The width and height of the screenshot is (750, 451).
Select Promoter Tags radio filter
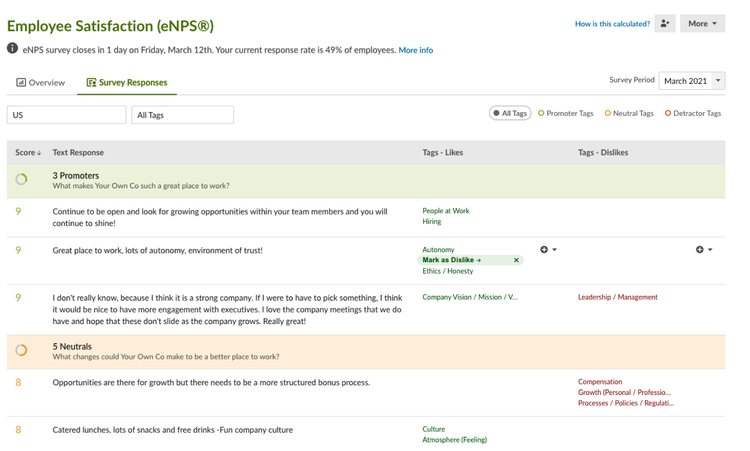pos(566,113)
